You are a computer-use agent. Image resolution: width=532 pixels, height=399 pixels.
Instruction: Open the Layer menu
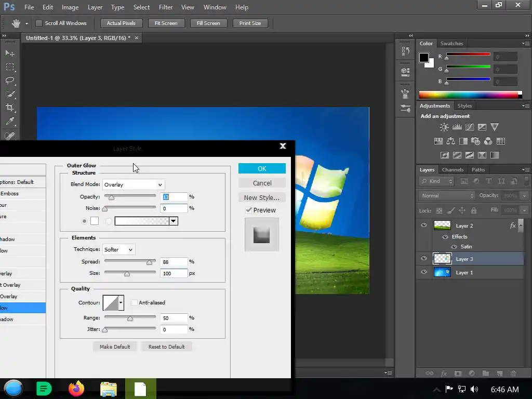tap(95, 7)
